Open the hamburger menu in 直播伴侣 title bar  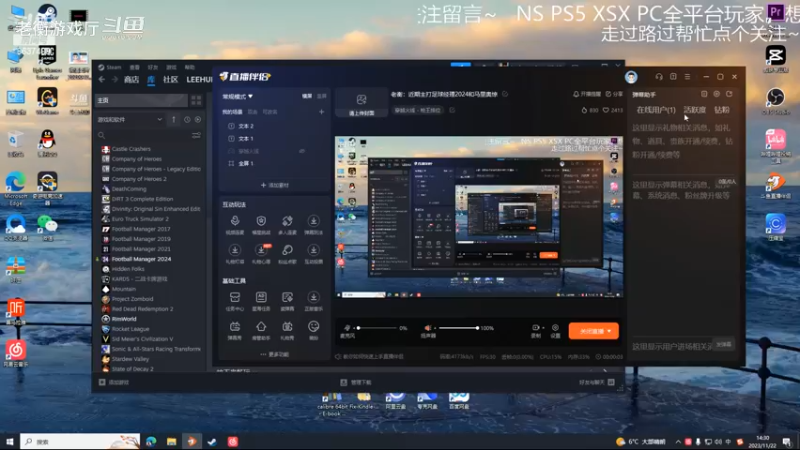pyautogui.click(x=687, y=77)
